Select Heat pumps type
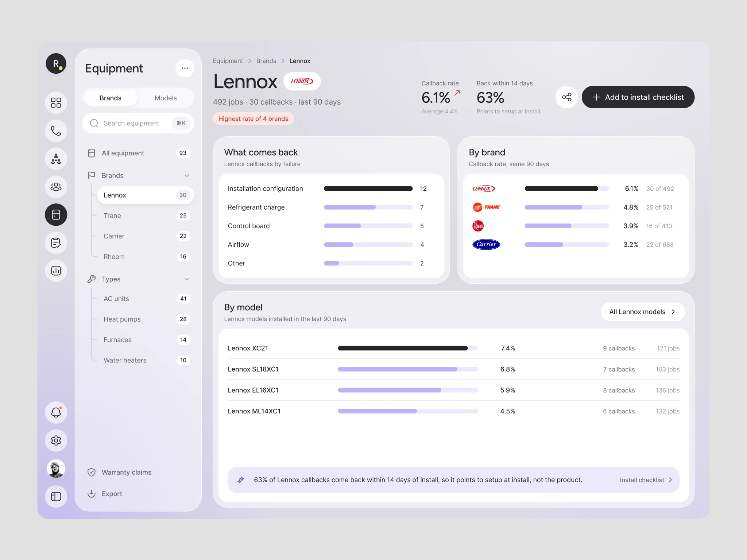 point(146,319)
